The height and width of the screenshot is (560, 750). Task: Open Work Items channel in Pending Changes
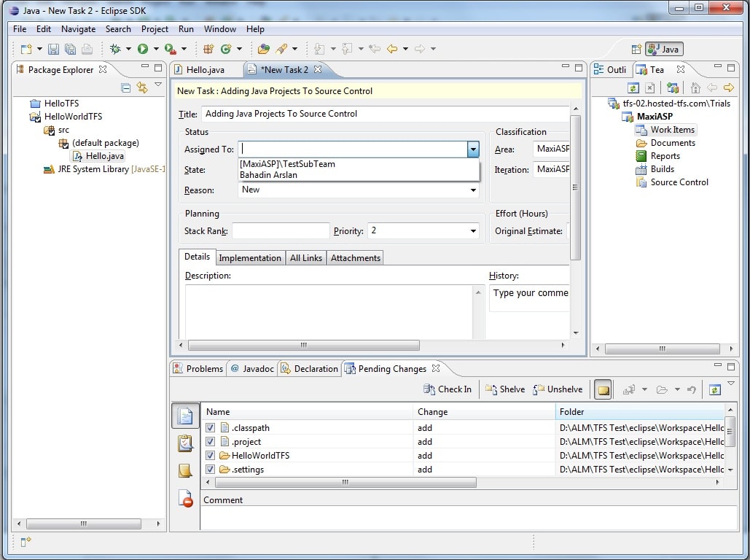click(x=185, y=443)
